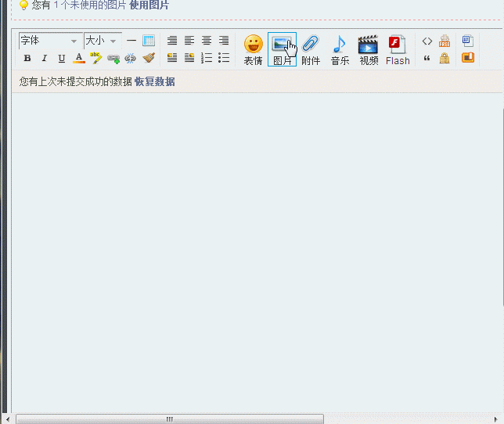Insert music via 音乐 note icon
This screenshot has width=504, height=424.
click(x=340, y=49)
